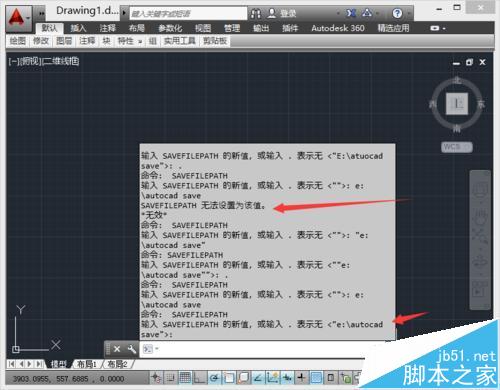Toggle Selection Cycling in status bar
The image size is (500, 390).
(x=346, y=378)
